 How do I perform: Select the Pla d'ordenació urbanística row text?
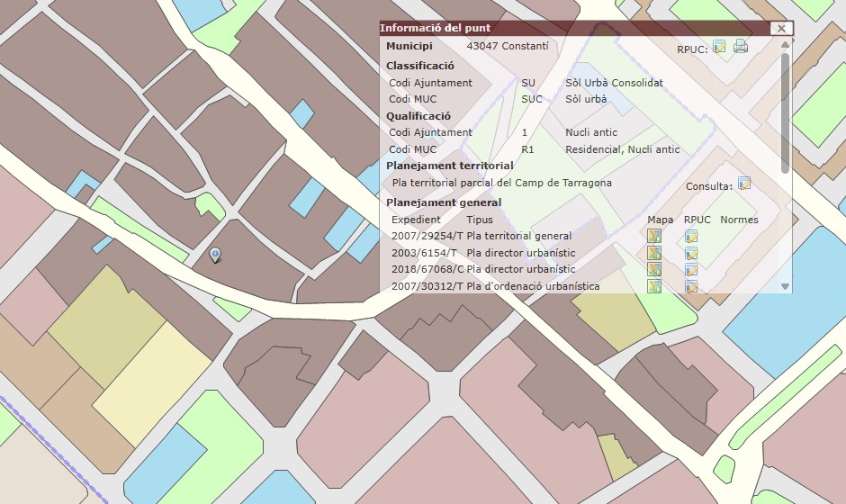click(x=533, y=286)
